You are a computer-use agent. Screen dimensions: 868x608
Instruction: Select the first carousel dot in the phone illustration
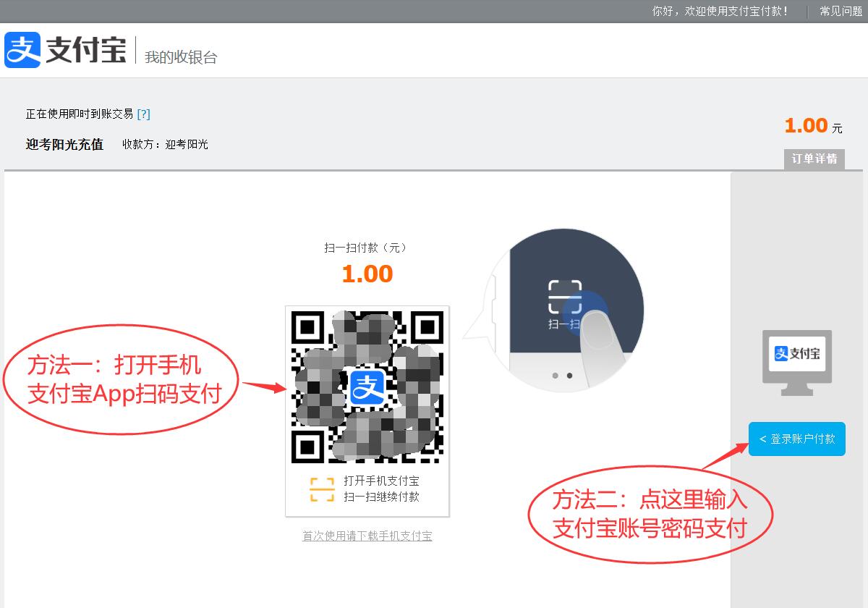click(555, 376)
